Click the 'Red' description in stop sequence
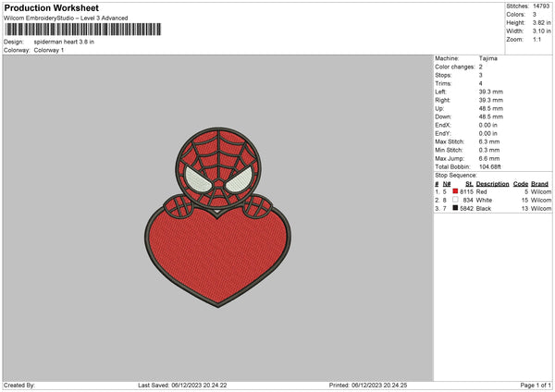Screen dimensions: 555x392 click(481, 191)
